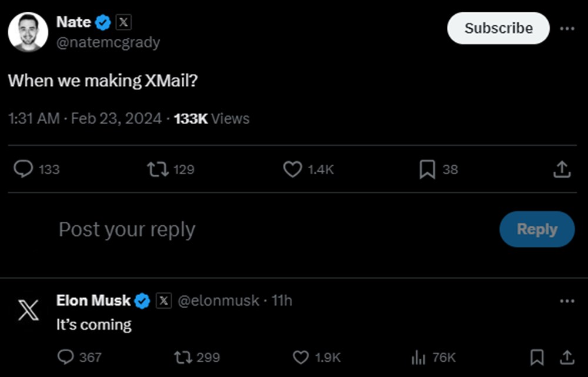
Task: Repost Elon Musk's 'It's coming' reply
Action: click(183, 357)
